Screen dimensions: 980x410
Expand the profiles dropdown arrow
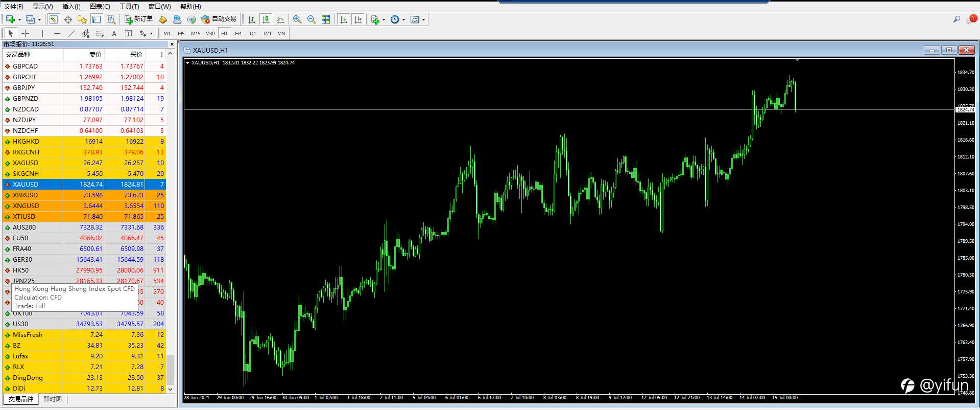(x=39, y=19)
